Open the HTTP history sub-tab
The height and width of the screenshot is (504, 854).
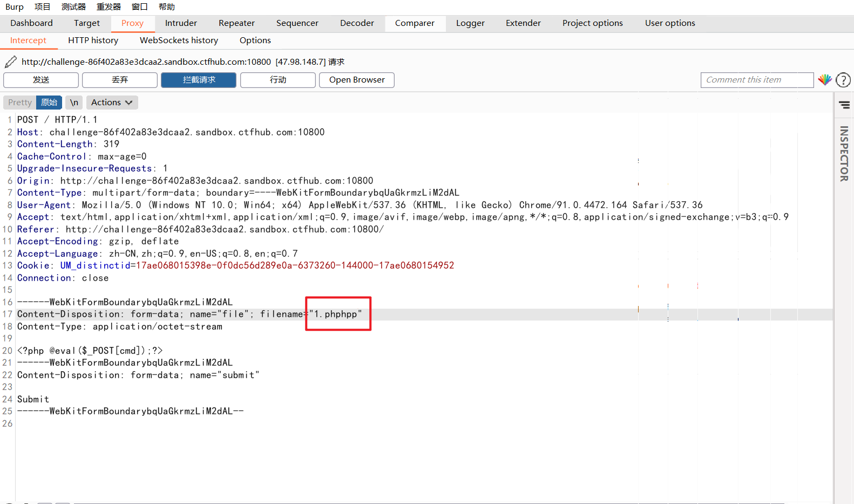[x=93, y=40]
